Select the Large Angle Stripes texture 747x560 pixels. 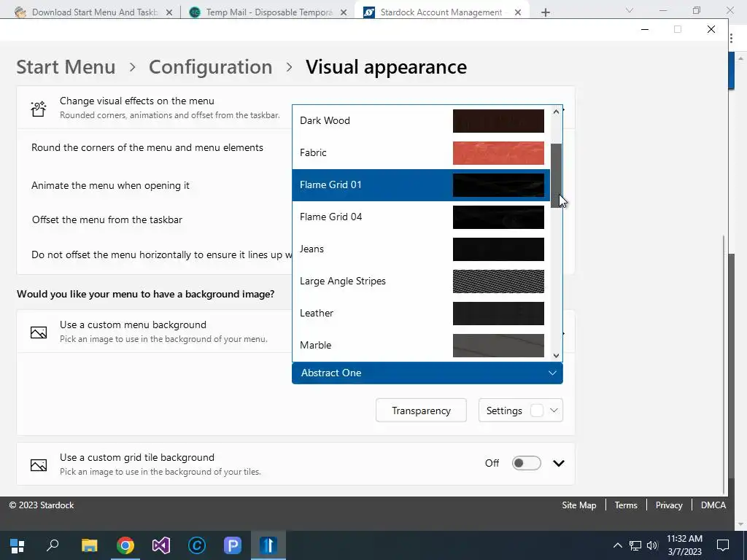tap(421, 281)
